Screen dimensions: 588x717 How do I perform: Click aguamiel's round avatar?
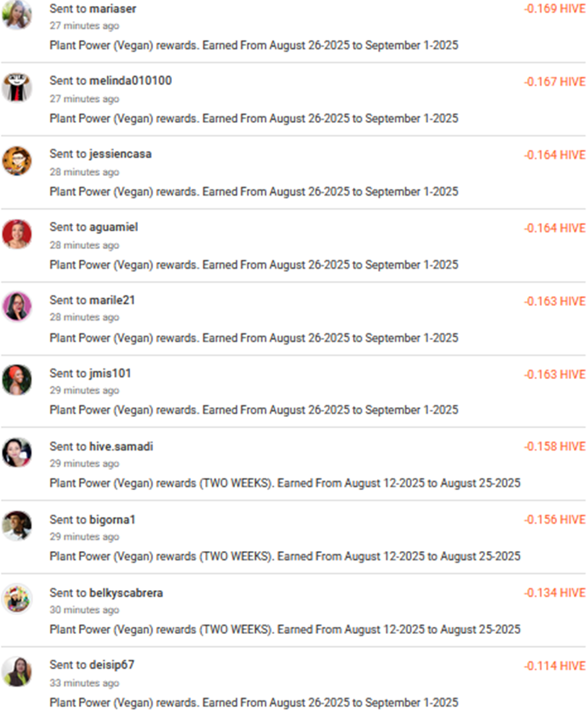17,234
